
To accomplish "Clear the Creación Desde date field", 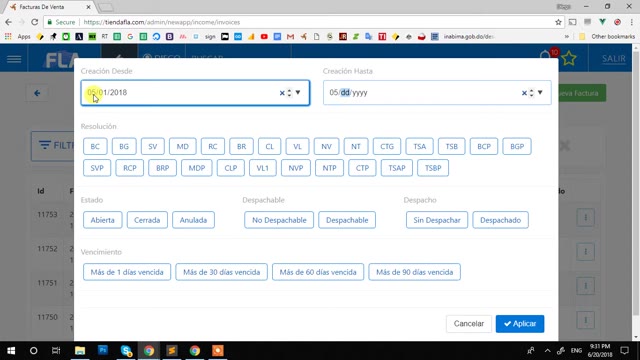I will pyautogui.click(x=282, y=93).
